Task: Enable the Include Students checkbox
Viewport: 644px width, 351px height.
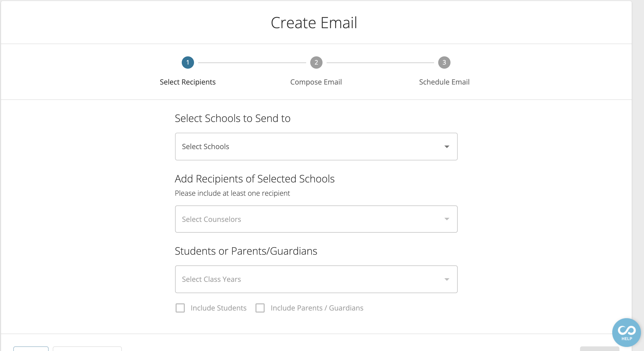Action: tap(180, 308)
